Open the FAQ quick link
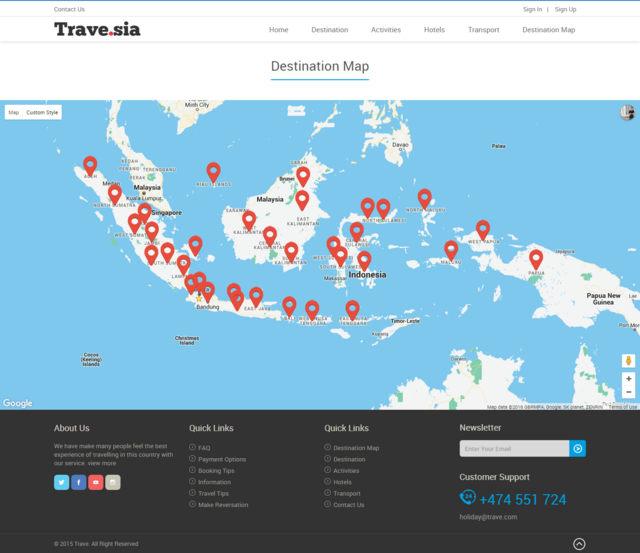The height and width of the screenshot is (553, 640). click(204, 448)
